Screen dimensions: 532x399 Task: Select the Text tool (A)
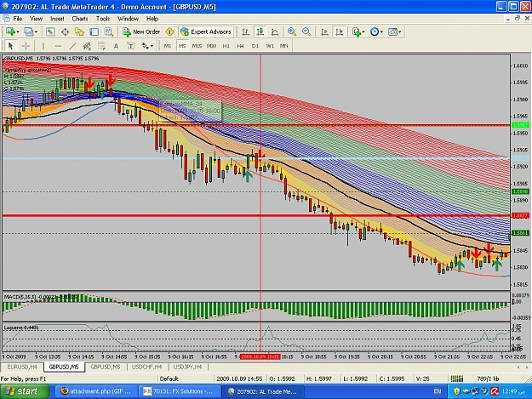point(116,46)
